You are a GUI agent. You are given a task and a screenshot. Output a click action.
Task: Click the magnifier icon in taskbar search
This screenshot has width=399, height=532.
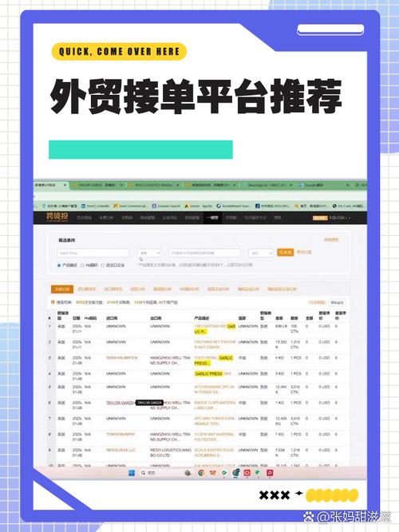(144, 473)
